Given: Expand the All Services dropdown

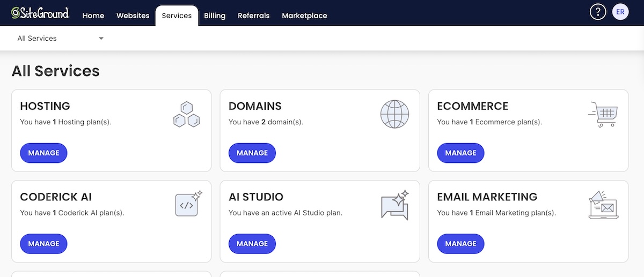Looking at the screenshot, I should [x=60, y=39].
